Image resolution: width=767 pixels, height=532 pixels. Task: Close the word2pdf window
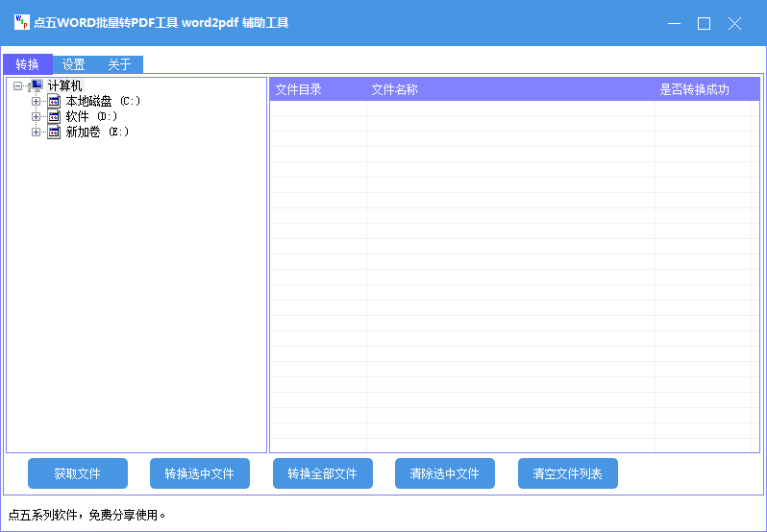coord(734,23)
